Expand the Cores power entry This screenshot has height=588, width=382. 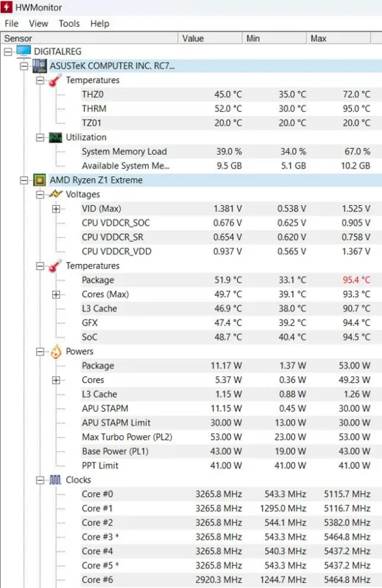[x=56, y=380]
